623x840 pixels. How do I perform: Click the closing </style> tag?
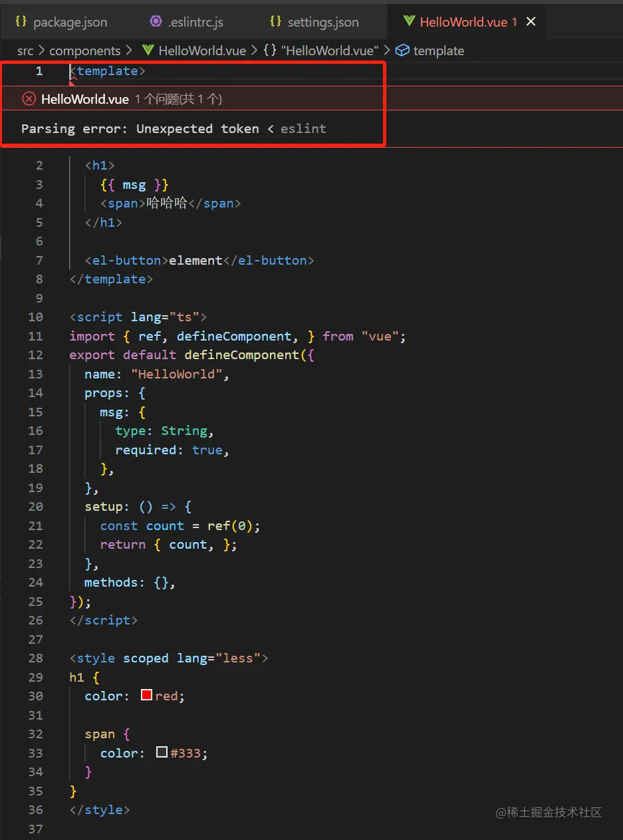pos(100,809)
